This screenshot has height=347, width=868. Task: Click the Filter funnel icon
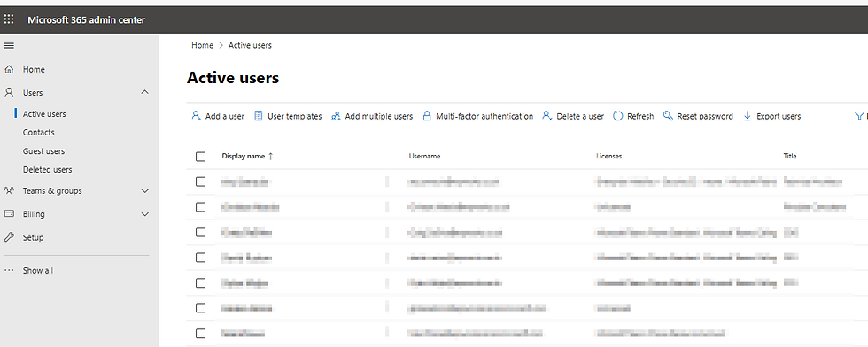(x=859, y=116)
